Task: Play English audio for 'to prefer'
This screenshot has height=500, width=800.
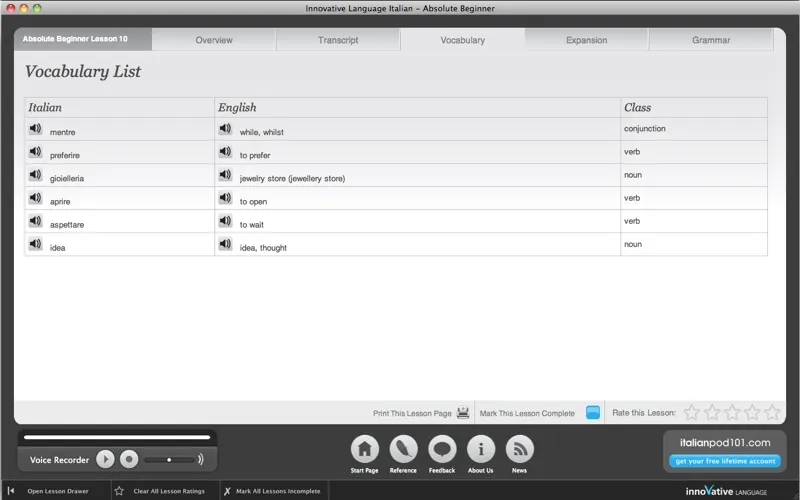Action: (x=225, y=152)
